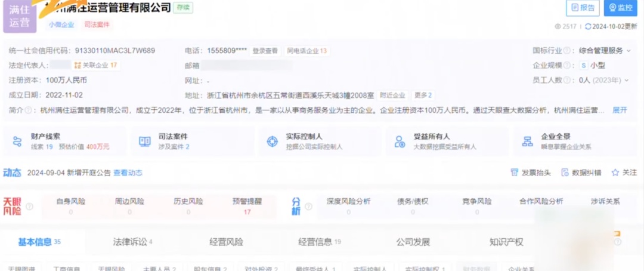The width and height of the screenshot is (644, 271).
Task: Click the 关联企业 relation icon
Action: pyautogui.click(x=77, y=66)
